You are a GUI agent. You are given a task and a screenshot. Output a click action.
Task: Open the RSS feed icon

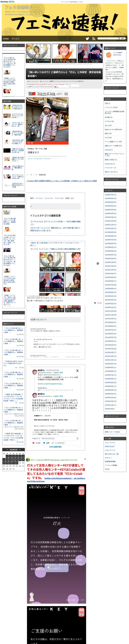(x=94, y=39)
